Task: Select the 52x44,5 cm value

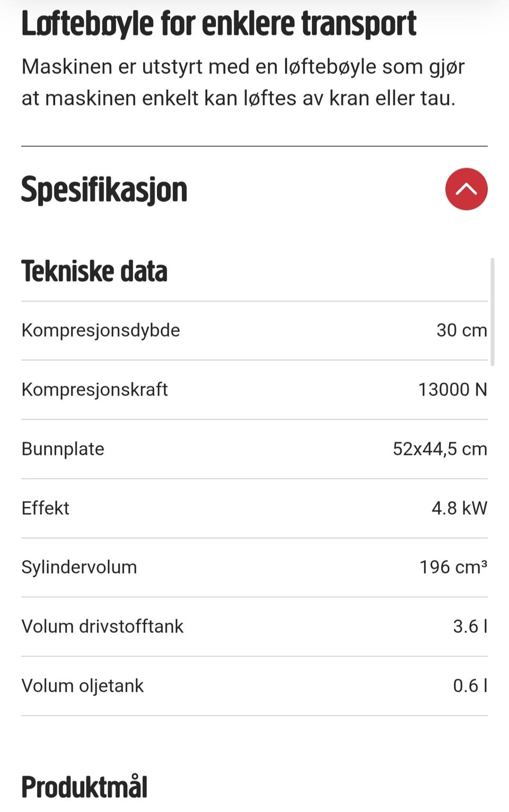Action: coord(440,449)
